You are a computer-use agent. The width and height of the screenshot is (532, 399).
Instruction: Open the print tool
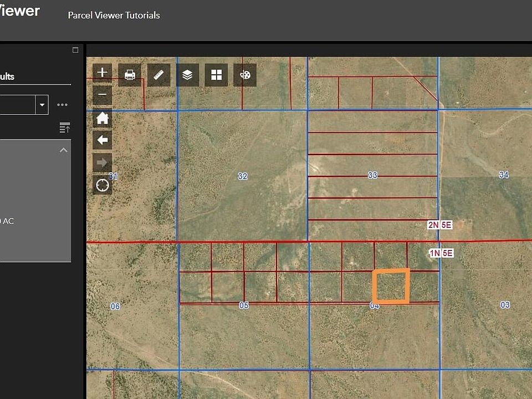pos(130,75)
